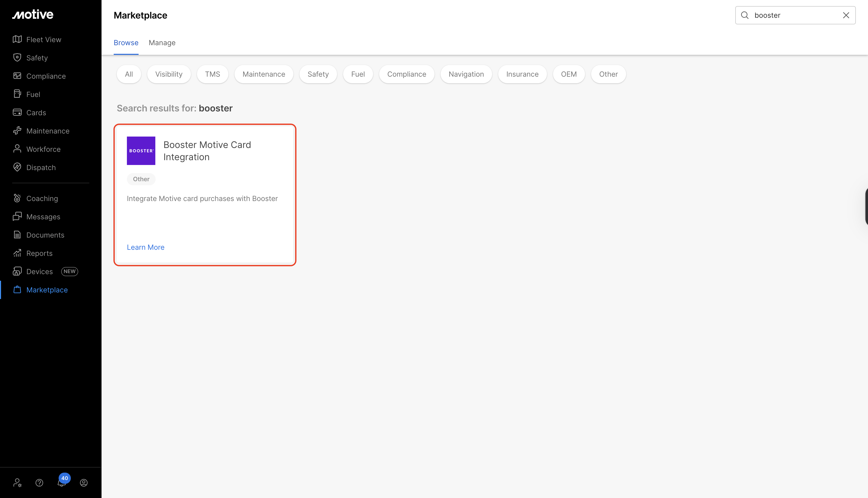The height and width of the screenshot is (498, 868).
Task: Go to Devices in sidebar
Action: 39,272
